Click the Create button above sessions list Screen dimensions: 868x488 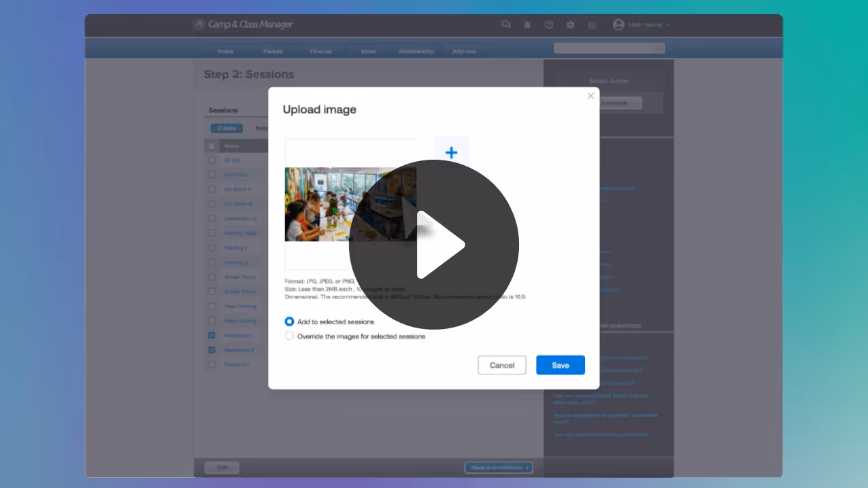(x=227, y=128)
